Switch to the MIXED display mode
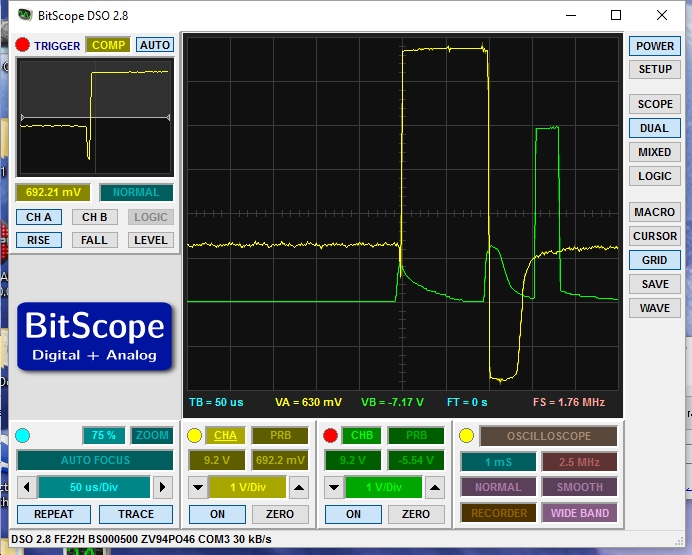 [x=654, y=152]
